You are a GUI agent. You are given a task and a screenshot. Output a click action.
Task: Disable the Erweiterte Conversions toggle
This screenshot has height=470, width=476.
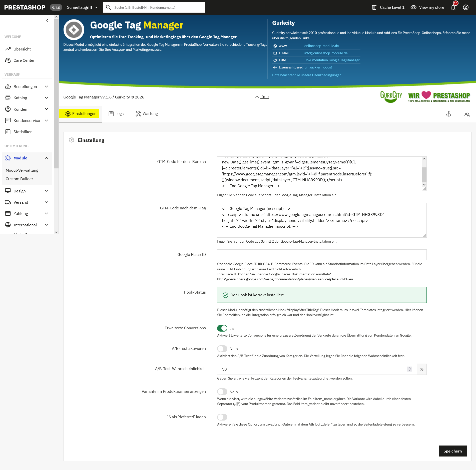coord(222,328)
